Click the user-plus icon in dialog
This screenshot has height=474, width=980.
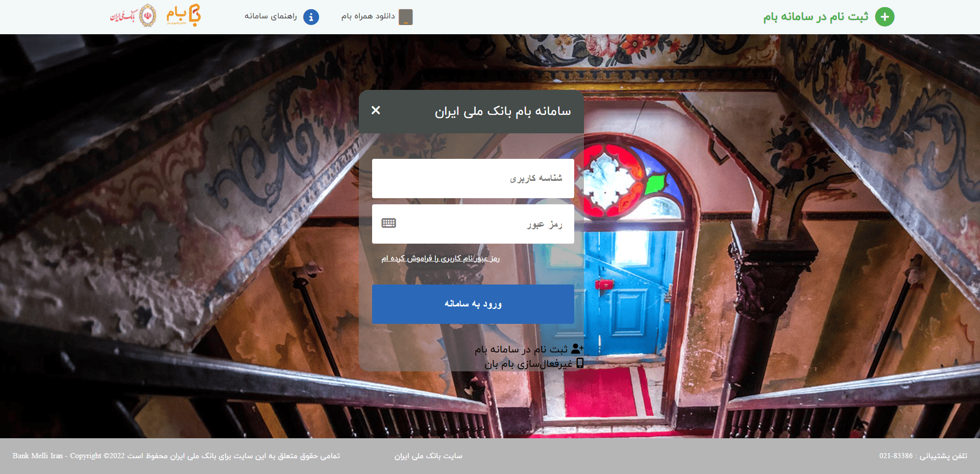tap(577, 348)
